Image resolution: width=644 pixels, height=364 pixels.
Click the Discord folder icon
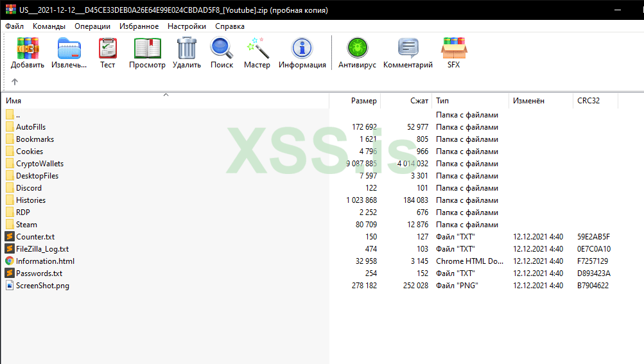pos(10,187)
